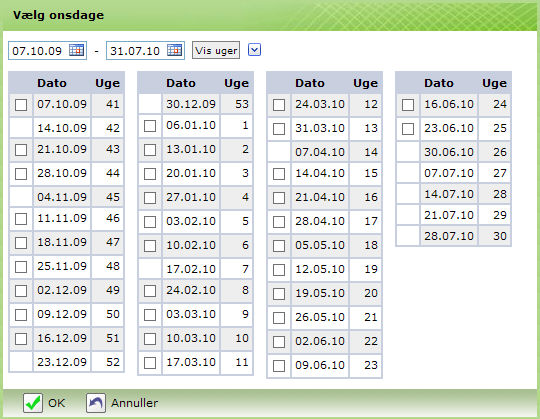This screenshot has width=540, height=419.
Task: Check the 16.06.10 week 24 box
Action: (x=408, y=105)
